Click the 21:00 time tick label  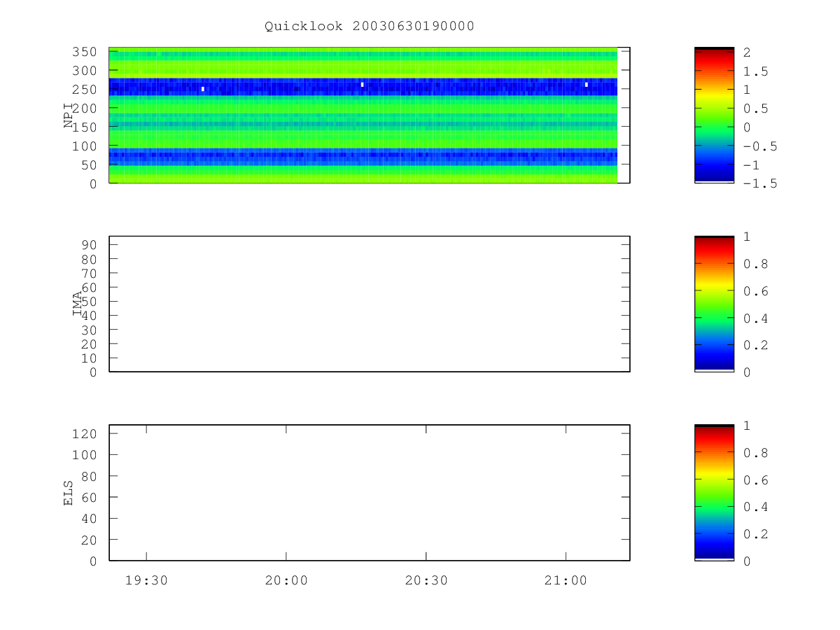pyautogui.click(x=566, y=580)
